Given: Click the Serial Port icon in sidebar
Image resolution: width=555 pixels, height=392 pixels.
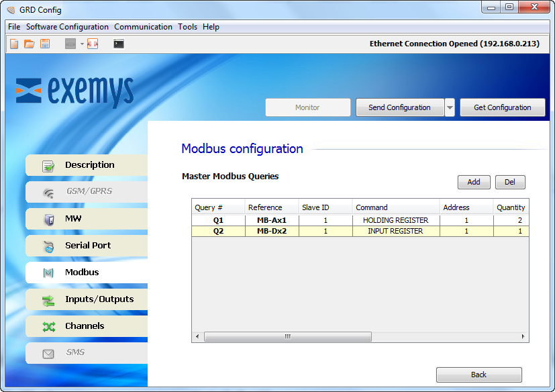Looking at the screenshot, I should [x=48, y=246].
